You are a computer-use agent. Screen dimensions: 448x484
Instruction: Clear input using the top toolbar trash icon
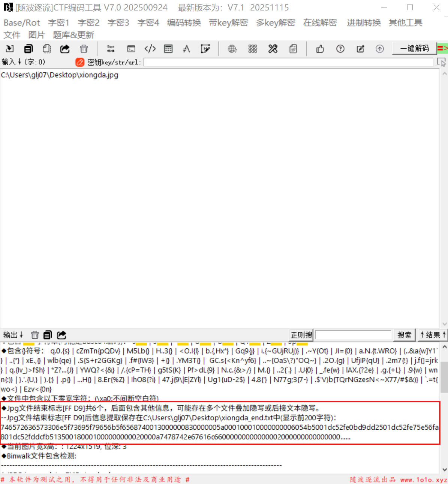click(84, 49)
